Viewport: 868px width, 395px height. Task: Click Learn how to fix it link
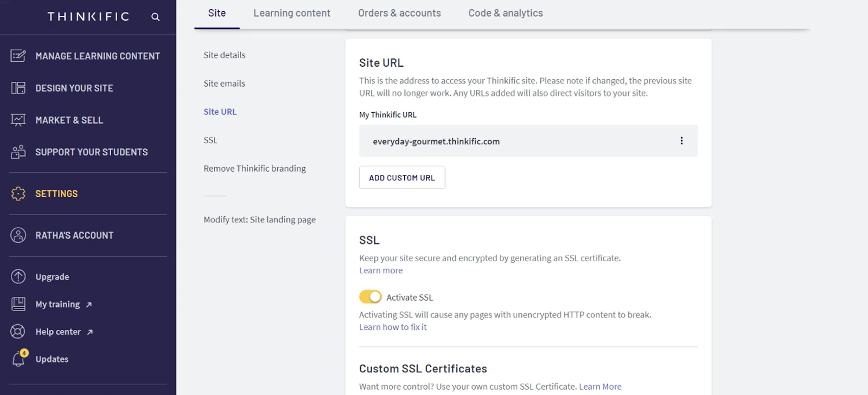393,327
